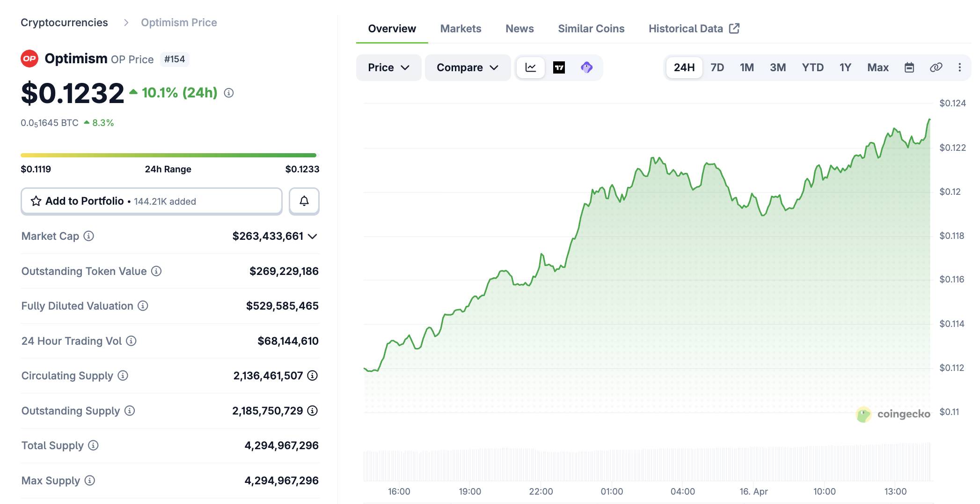The width and height of the screenshot is (980, 504).
Task: Switch to the GeckoTerminal chart
Action: pos(586,67)
